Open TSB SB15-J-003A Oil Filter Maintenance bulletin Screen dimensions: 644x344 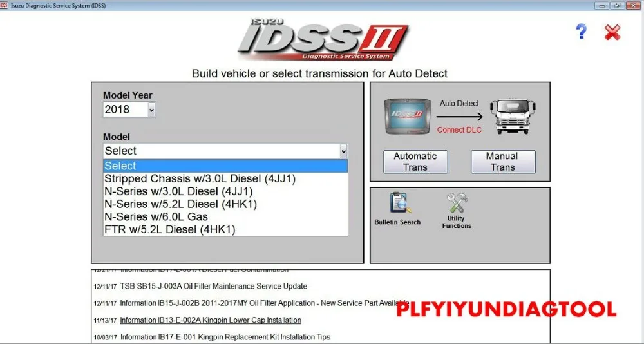click(x=214, y=286)
